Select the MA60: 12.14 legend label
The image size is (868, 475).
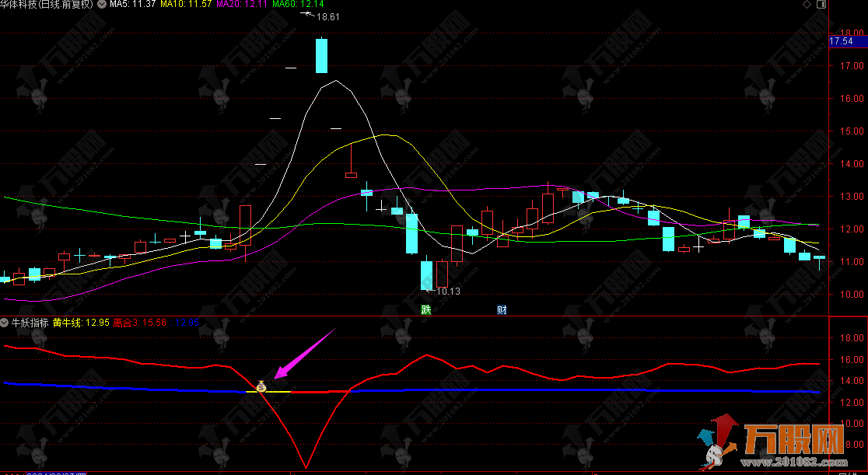pos(298,5)
